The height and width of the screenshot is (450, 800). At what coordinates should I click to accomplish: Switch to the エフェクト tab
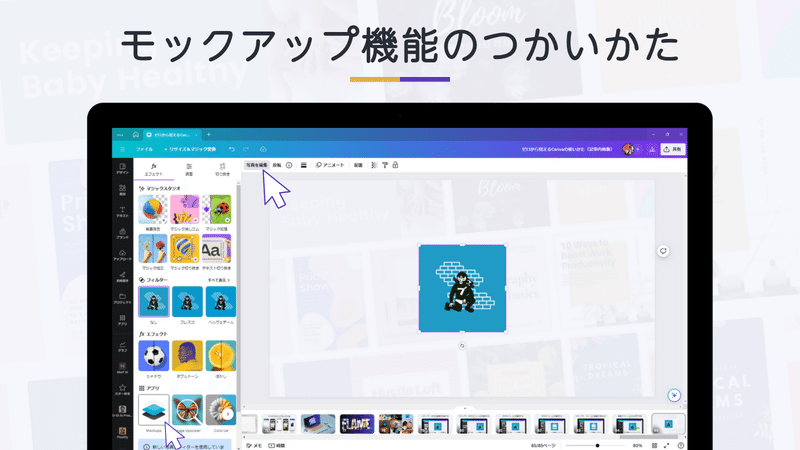(154, 169)
